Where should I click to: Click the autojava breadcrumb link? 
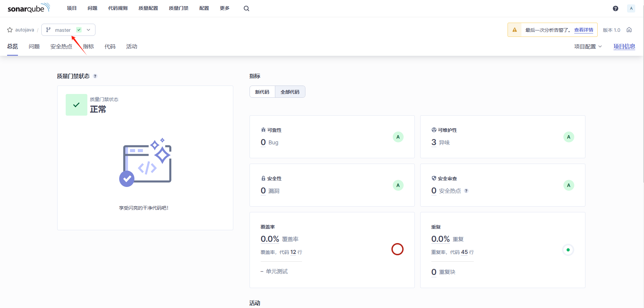click(25, 30)
